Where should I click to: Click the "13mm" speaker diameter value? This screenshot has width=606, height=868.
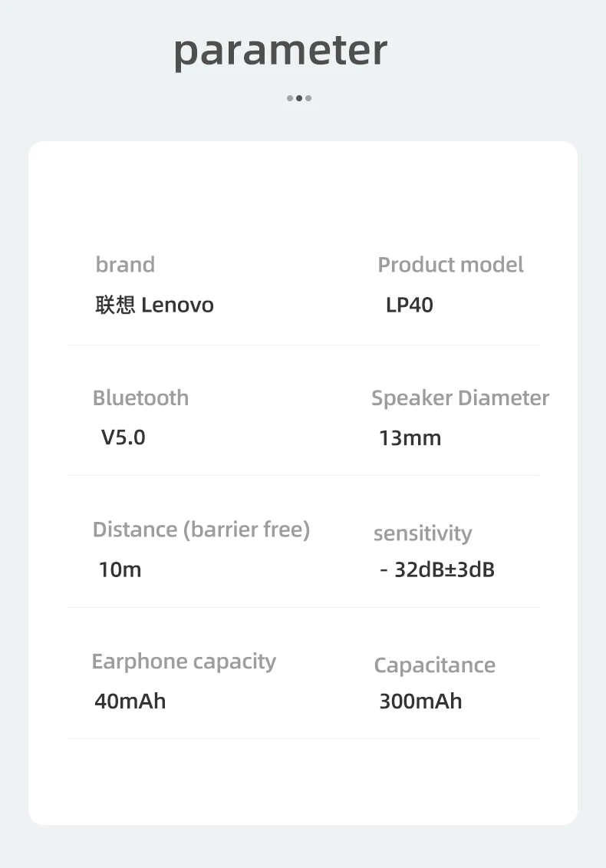[410, 438]
